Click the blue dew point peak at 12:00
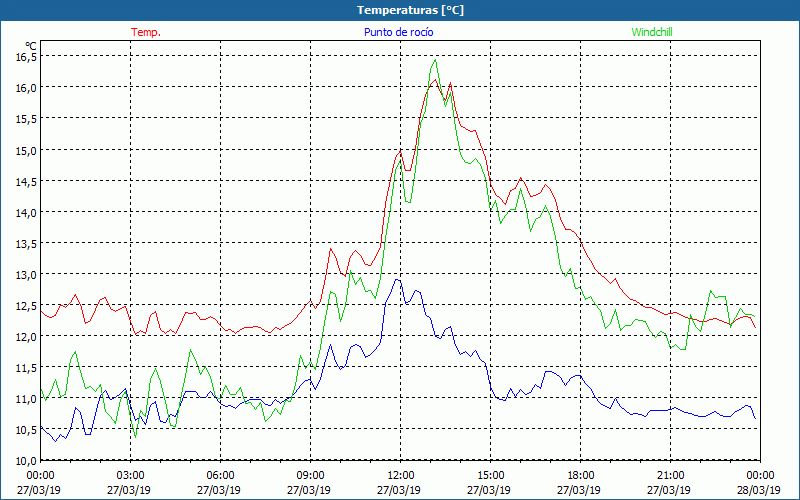This screenshot has width=800, height=500. [x=397, y=280]
